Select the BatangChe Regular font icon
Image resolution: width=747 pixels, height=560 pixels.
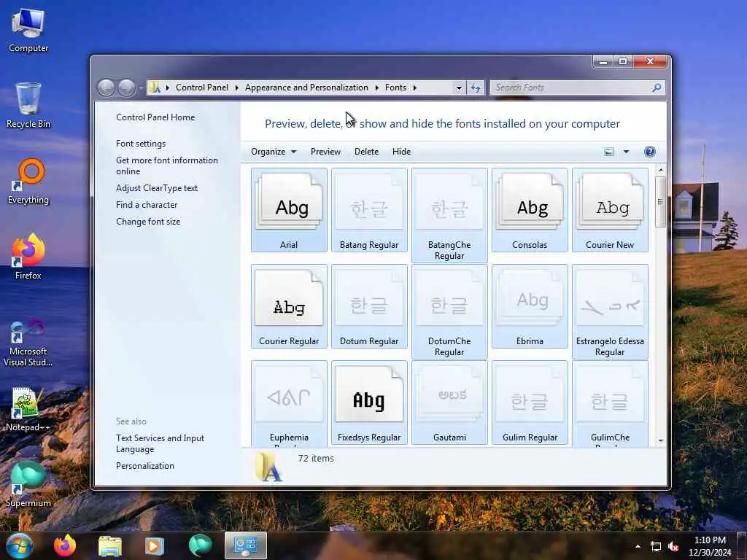[449, 215]
